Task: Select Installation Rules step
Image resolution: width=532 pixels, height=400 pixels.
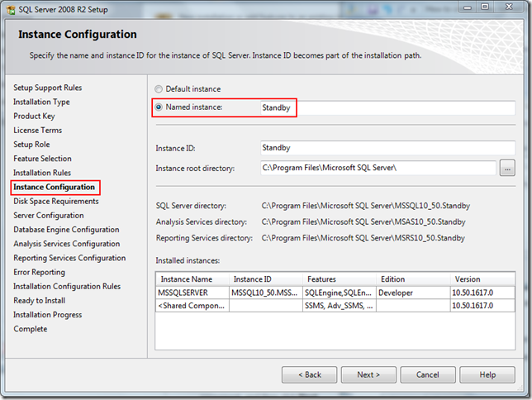Action: coord(42,173)
